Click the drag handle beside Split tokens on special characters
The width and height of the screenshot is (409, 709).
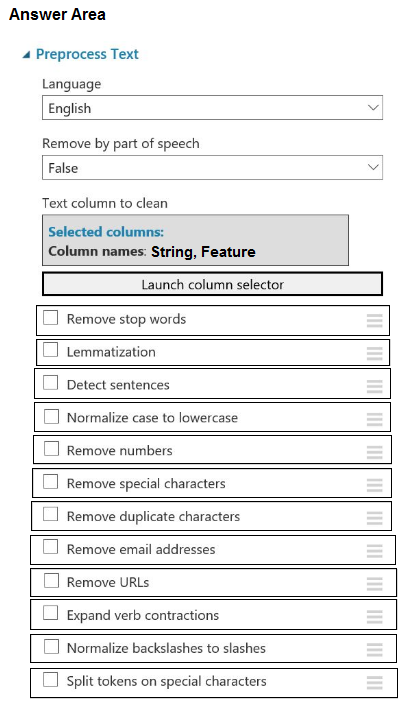tap(374, 683)
